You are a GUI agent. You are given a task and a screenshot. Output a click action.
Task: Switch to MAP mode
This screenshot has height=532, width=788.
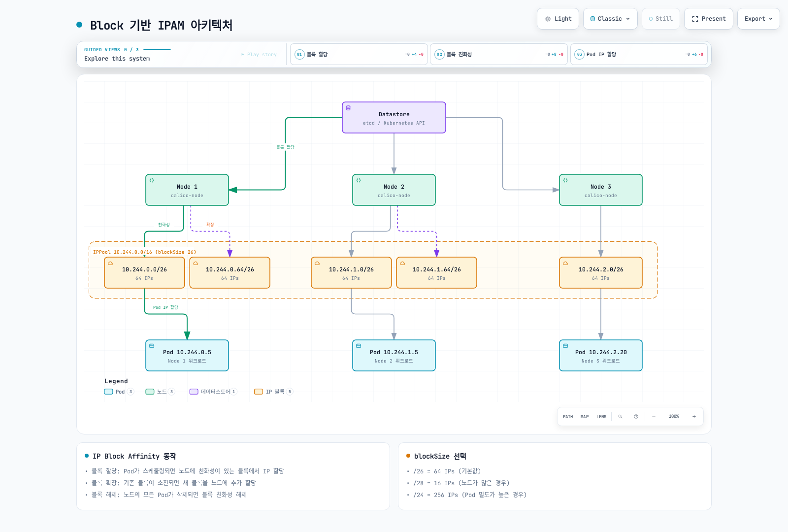[x=585, y=417]
